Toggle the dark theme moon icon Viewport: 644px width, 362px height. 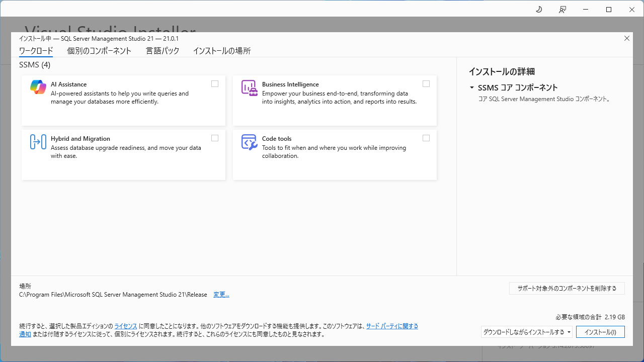pos(539,10)
